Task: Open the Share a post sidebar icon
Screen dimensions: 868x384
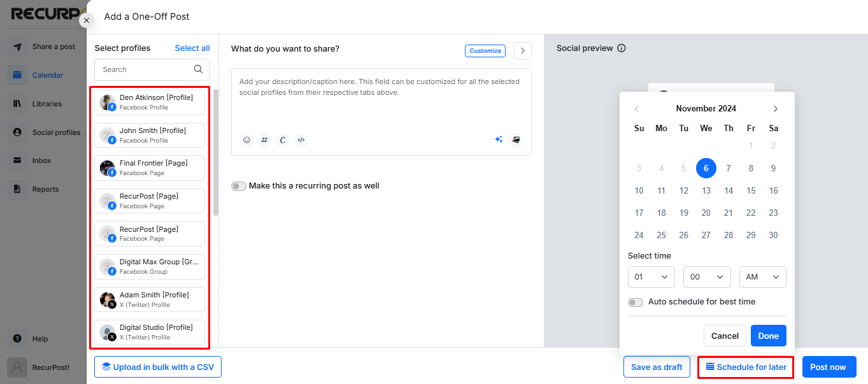Action: (x=17, y=46)
